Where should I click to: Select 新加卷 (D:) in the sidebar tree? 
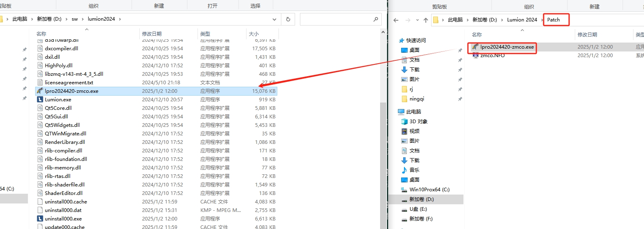point(421,199)
